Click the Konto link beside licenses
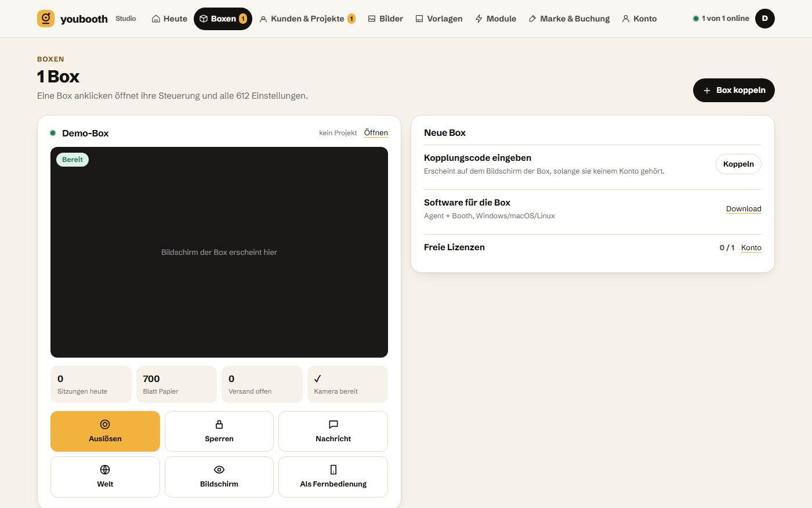 pos(751,248)
